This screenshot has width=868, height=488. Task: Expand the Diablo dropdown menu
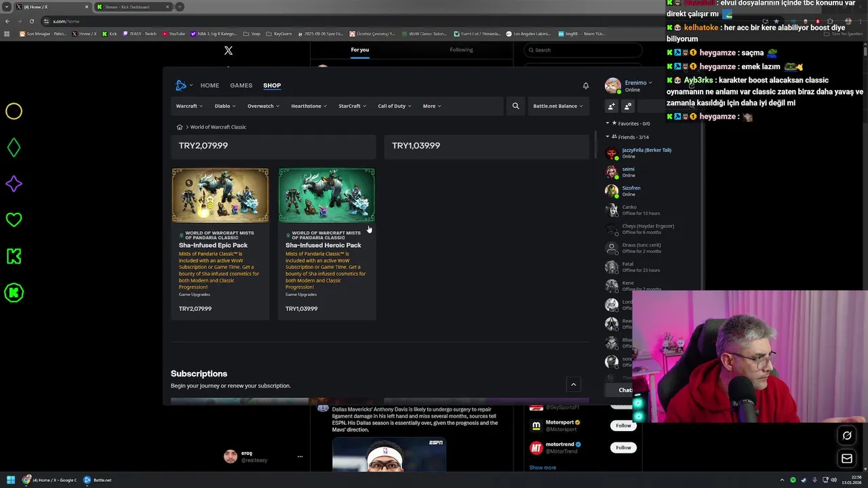225,106
